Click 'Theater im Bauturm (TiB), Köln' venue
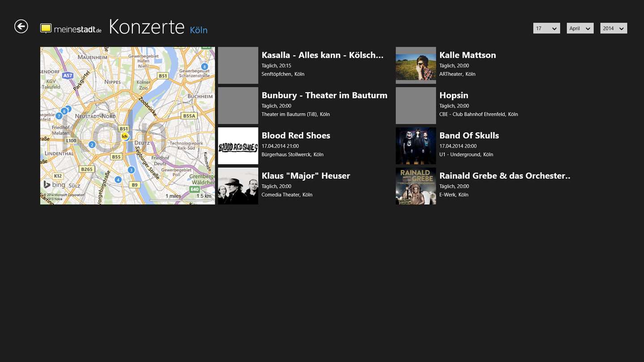Viewport: 644px width, 362px height. [296, 114]
